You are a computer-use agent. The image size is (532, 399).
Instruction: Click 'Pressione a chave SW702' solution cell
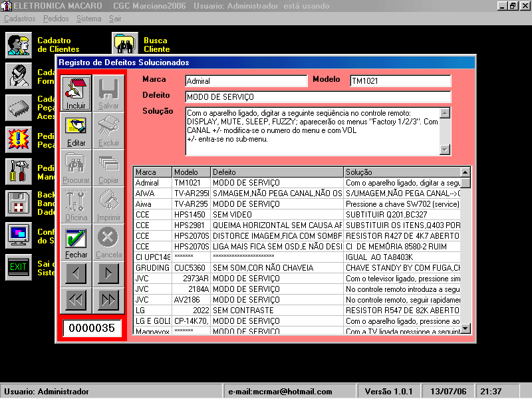pyautogui.click(x=402, y=204)
